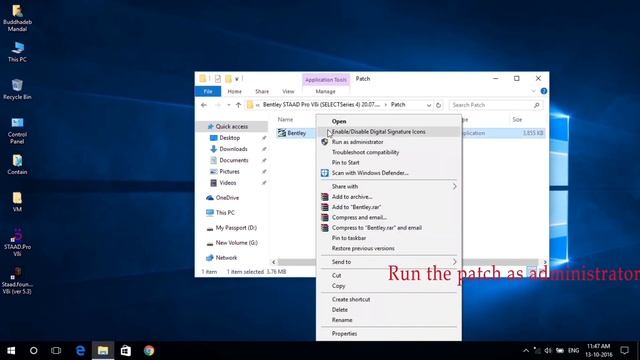Image resolution: width=640 pixels, height=360 pixels.
Task: Expand the address bar history dropdown
Action: (429, 105)
